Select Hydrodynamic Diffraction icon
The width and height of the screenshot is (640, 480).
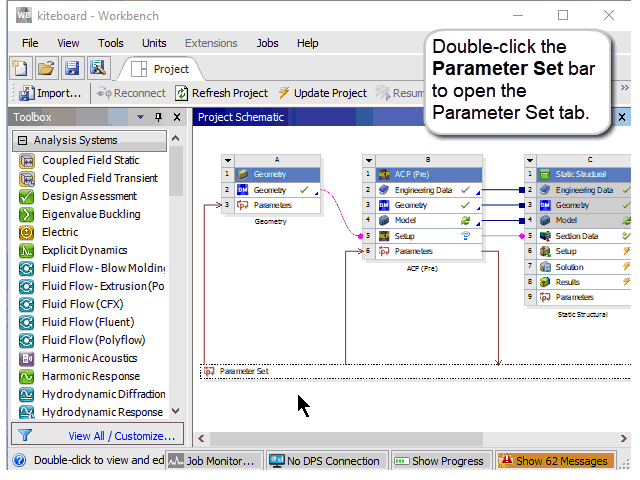click(27, 394)
